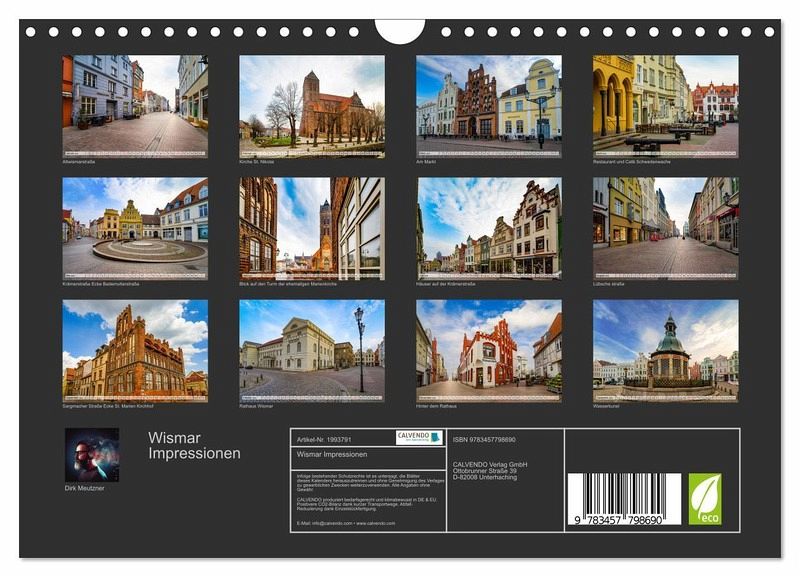Click 'Wismar Impressionen' in the info box
Image resolution: width=800 pixels, height=577 pixels.
[332, 454]
